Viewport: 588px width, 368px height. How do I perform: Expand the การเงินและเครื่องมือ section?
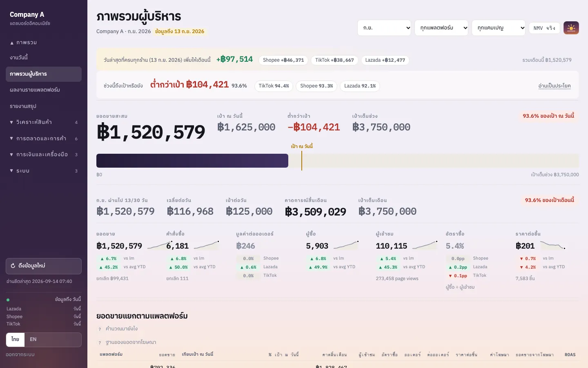(x=44, y=155)
